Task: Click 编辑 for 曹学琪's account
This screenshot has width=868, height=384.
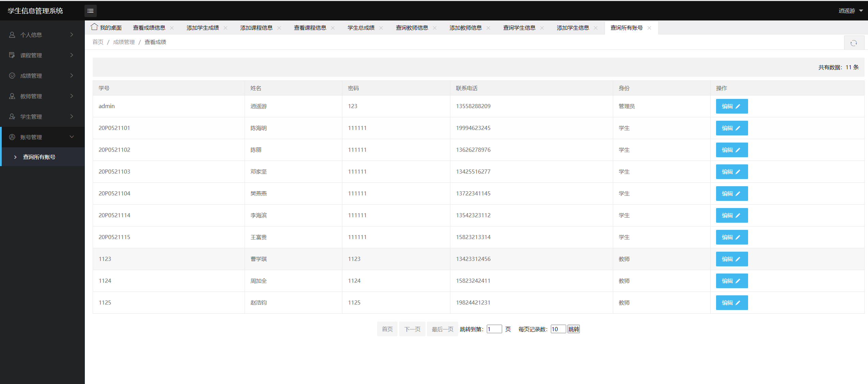Action: click(731, 259)
